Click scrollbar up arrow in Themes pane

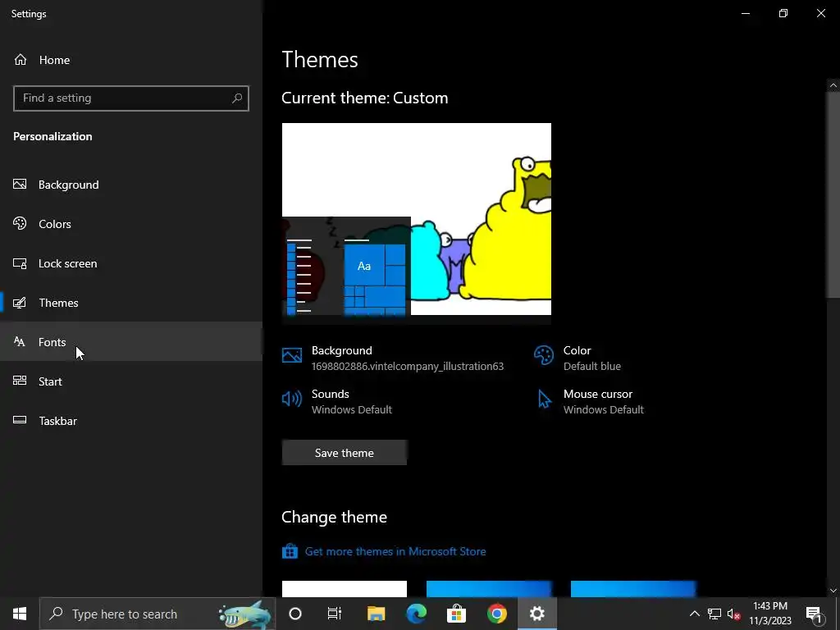point(833,85)
